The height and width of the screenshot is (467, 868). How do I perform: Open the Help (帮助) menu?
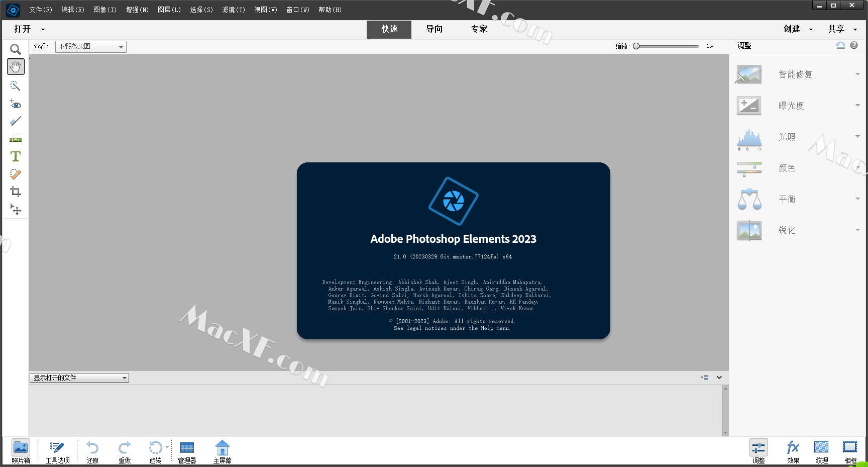(330, 10)
